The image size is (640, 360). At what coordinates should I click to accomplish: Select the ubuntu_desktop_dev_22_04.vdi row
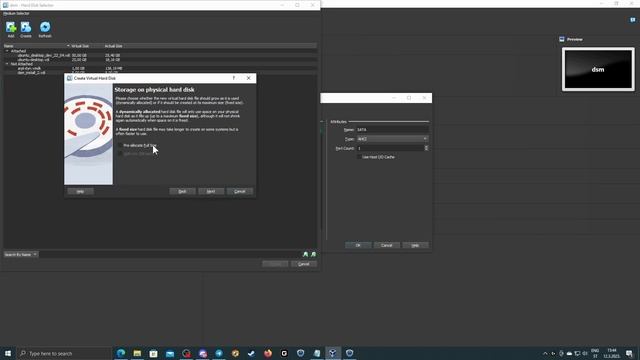pyautogui.click(x=160, y=55)
